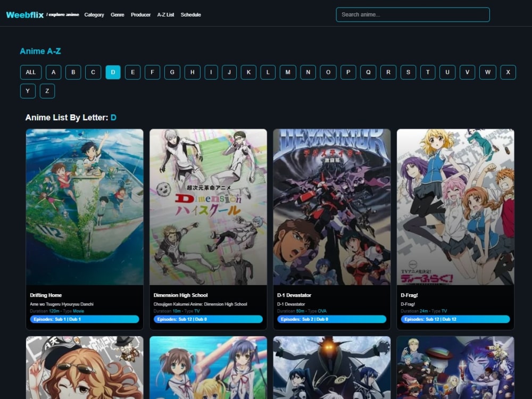The height and width of the screenshot is (399, 532).
Task: Click the Dimension High School title
Action: pos(180,295)
